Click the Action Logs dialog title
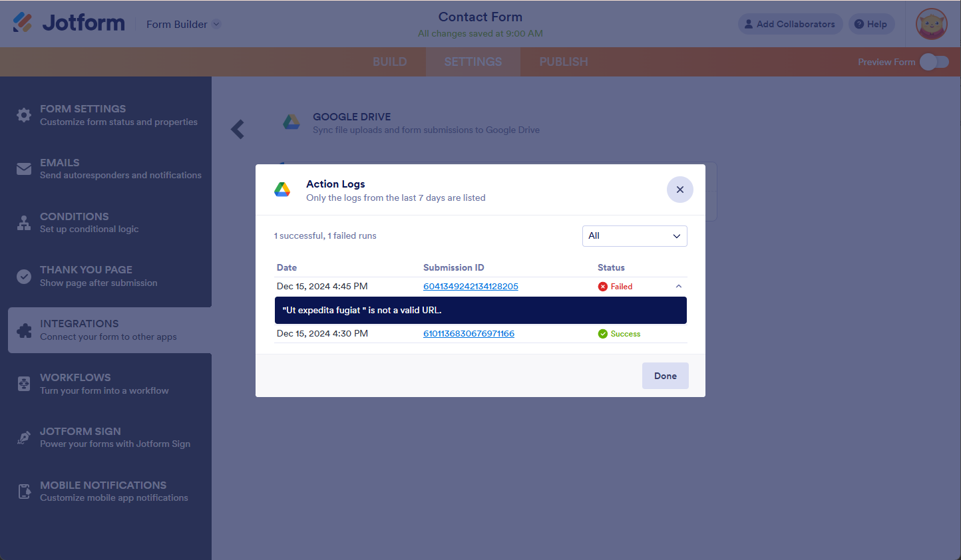961x560 pixels. pyautogui.click(x=335, y=184)
